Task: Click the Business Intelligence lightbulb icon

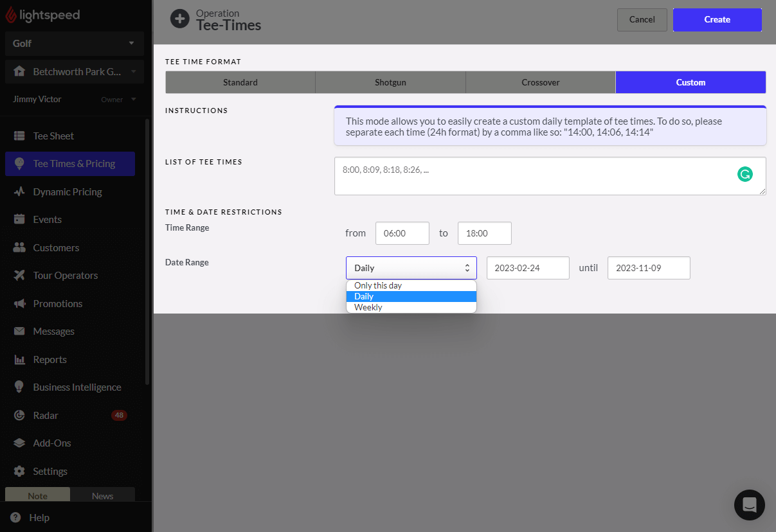Action: [20, 387]
